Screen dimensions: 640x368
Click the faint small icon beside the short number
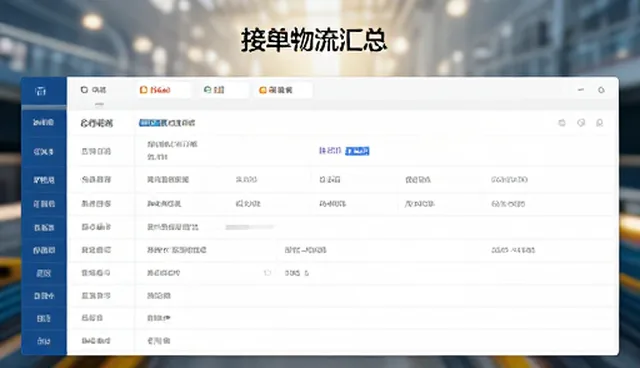[x=267, y=273]
